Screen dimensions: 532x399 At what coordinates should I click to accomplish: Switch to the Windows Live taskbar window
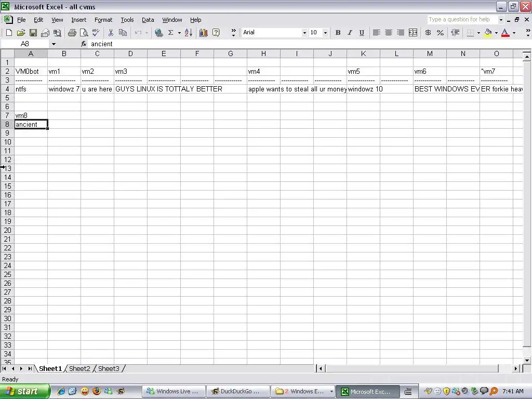click(x=174, y=391)
